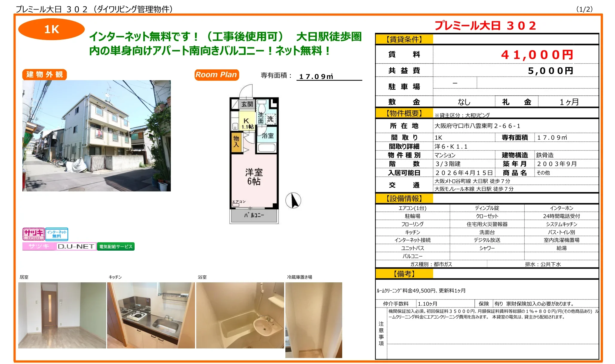This screenshot has width=615, height=364.
Task: Click the north compass arrow icon
Action: click(293, 200)
